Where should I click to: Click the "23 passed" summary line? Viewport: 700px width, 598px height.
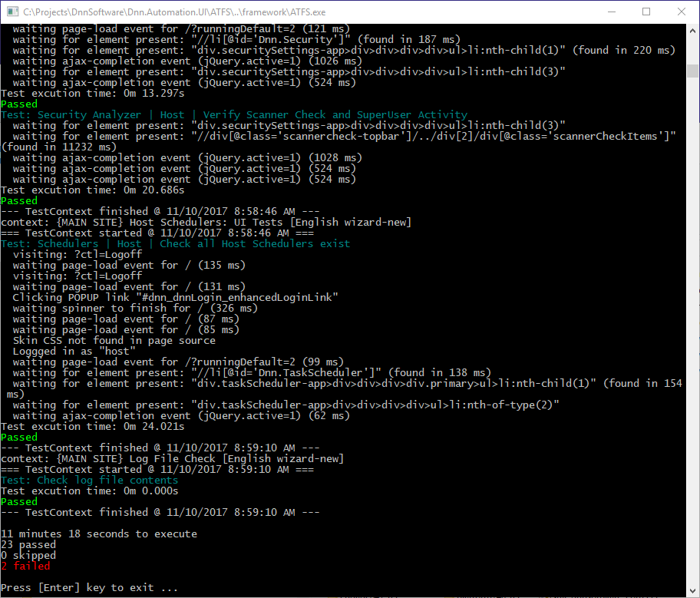(x=28, y=544)
